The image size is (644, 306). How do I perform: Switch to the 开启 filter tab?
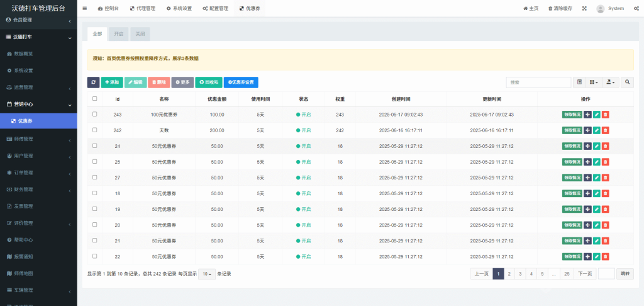click(x=119, y=34)
